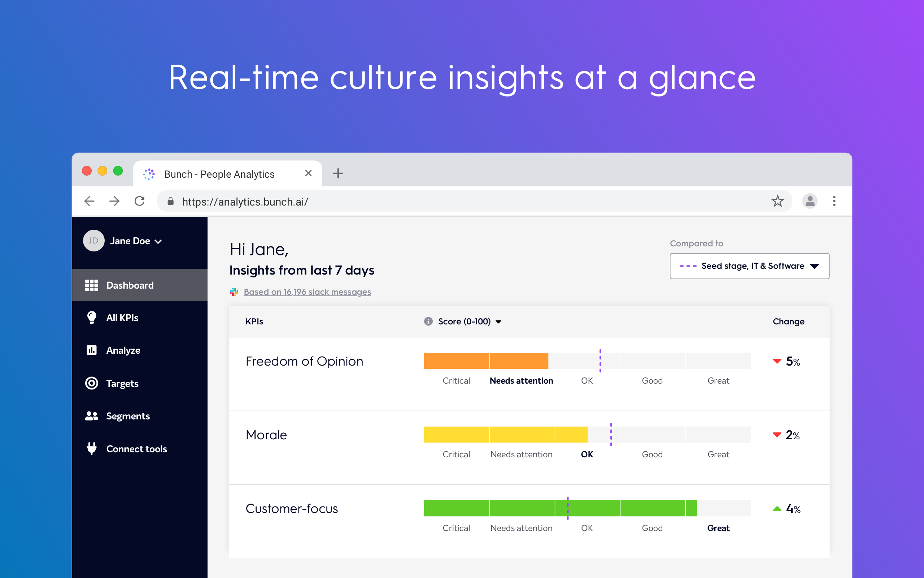Click Needs attention label in Customer-focus row
Image resolution: width=924 pixels, height=578 pixels.
(521, 528)
